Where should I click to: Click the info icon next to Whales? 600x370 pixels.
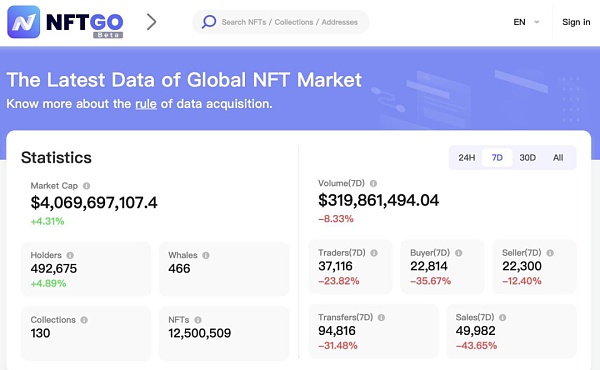[206, 255]
